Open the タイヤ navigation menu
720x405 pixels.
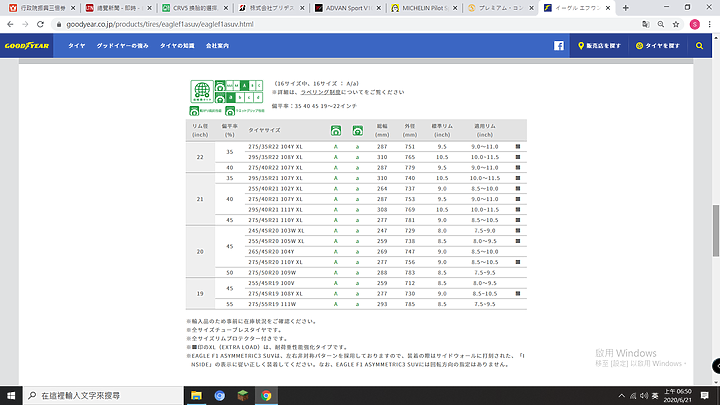click(x=77, y=46)
